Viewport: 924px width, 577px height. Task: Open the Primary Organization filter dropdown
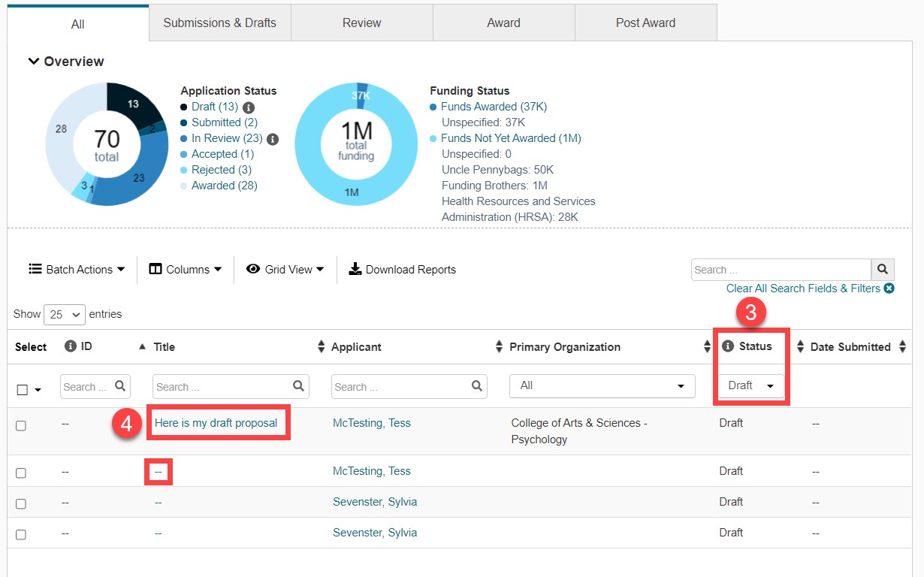click(601, 385)
